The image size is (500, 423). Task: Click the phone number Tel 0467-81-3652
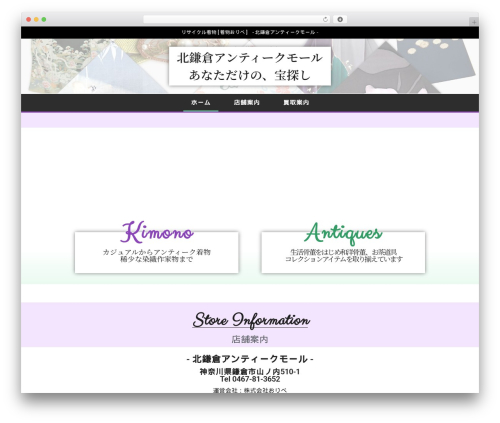click(250, 379)
